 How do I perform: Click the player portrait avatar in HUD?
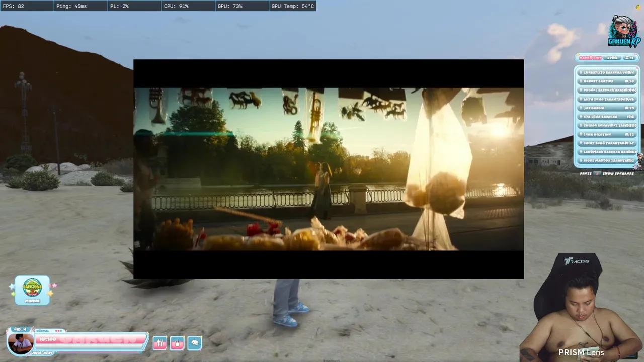(x=21, y=343)
